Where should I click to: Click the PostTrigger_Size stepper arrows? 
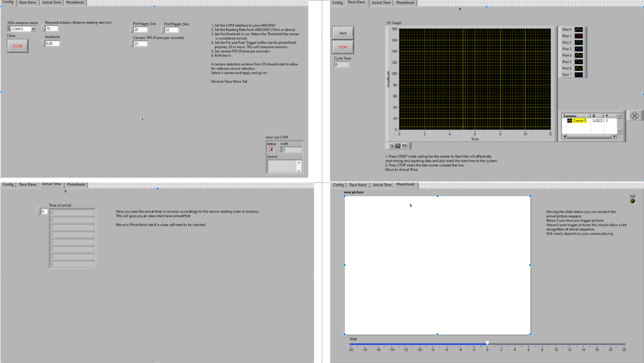click(x=163, y=30)
